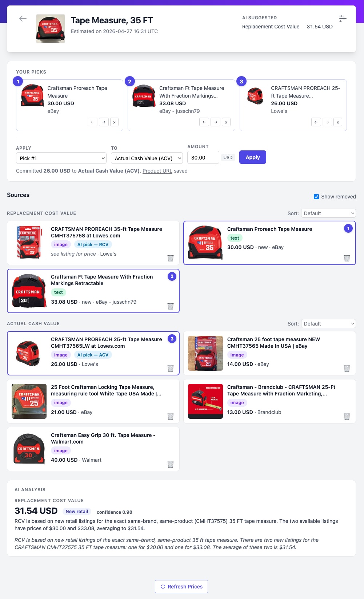Move pick 2 left with arrow button
Image resolution: width=364 pixels, height=599 pixels.
(204, 122)
